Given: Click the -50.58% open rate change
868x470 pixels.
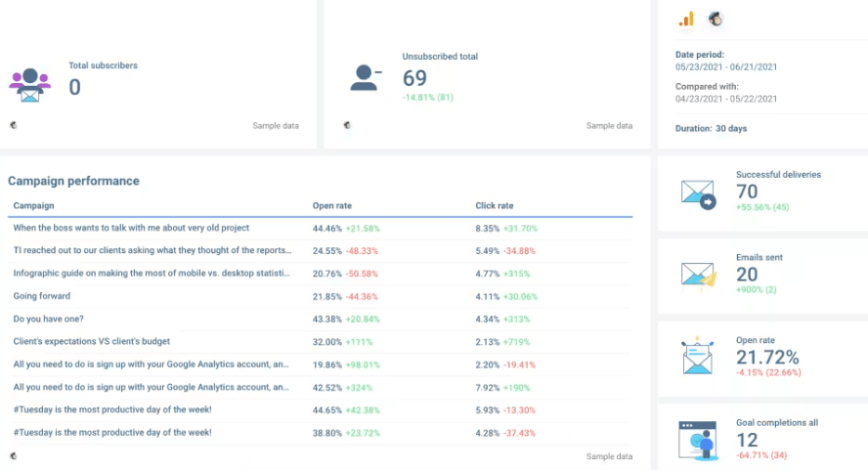Looking at the screenshot, I should click(362, 274).
